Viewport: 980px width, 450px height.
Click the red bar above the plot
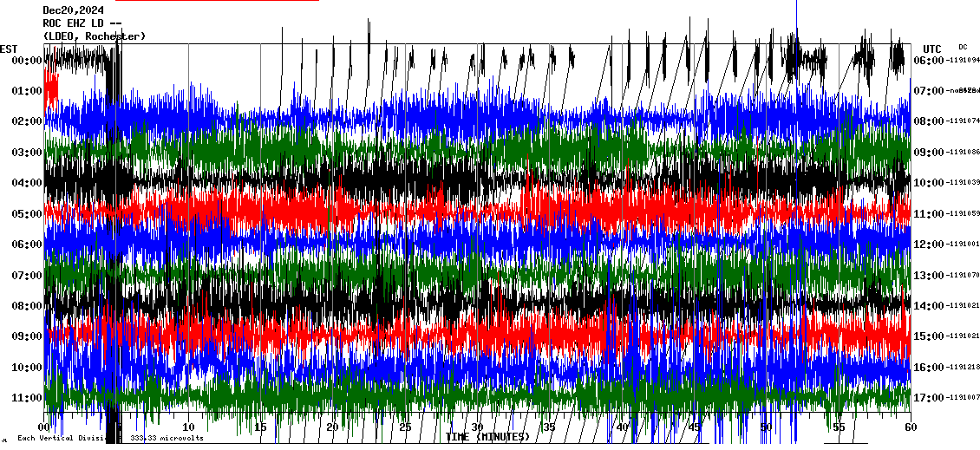click(217, 1)
